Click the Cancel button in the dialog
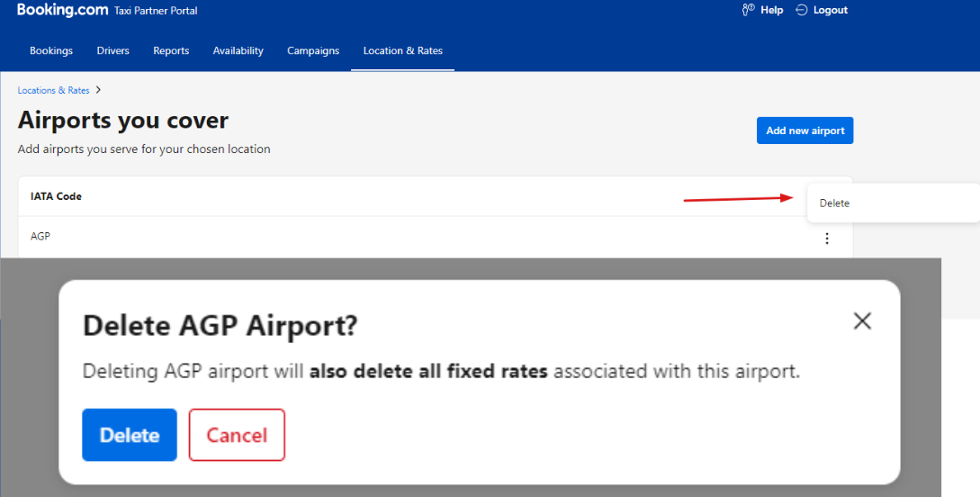Screen dimensions: 980x497 (237, 435)
